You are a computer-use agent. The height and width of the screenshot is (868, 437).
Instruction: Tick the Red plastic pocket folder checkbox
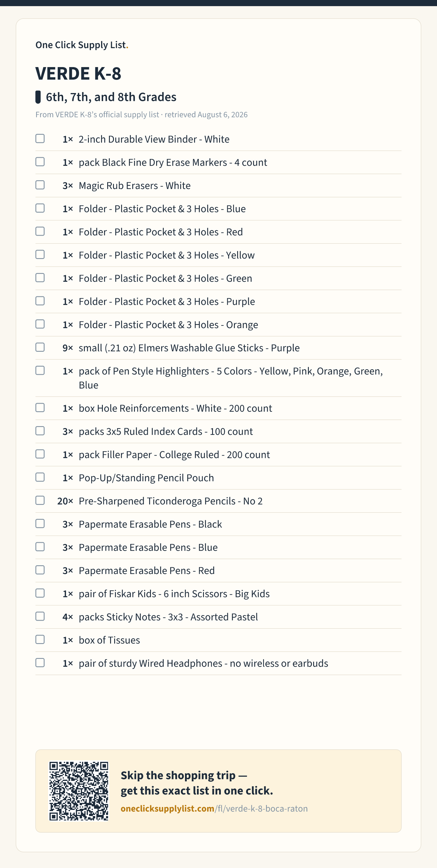tap(40, 232)
